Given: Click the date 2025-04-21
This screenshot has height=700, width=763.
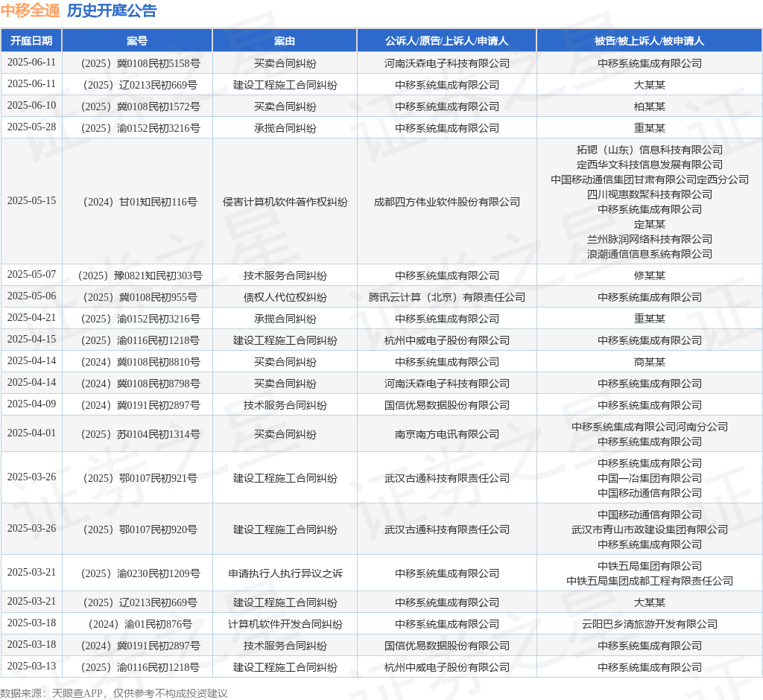Looking at the screenshot, I should pyautogui.click(x=31, y=318).
